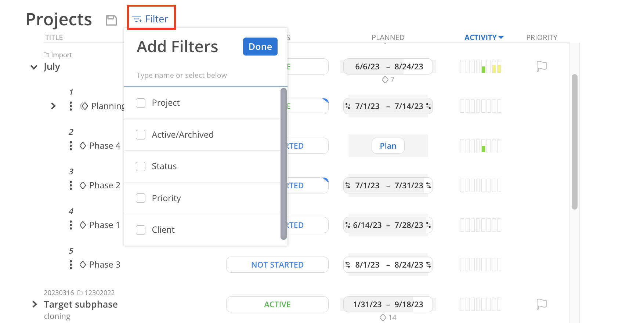
Task: Open the three-dot menu for Phase 4
Action: [x=71, y=146]
